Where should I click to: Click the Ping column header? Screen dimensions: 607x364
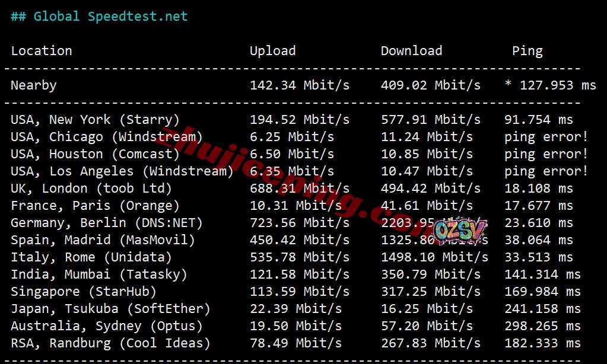point(527,51)
